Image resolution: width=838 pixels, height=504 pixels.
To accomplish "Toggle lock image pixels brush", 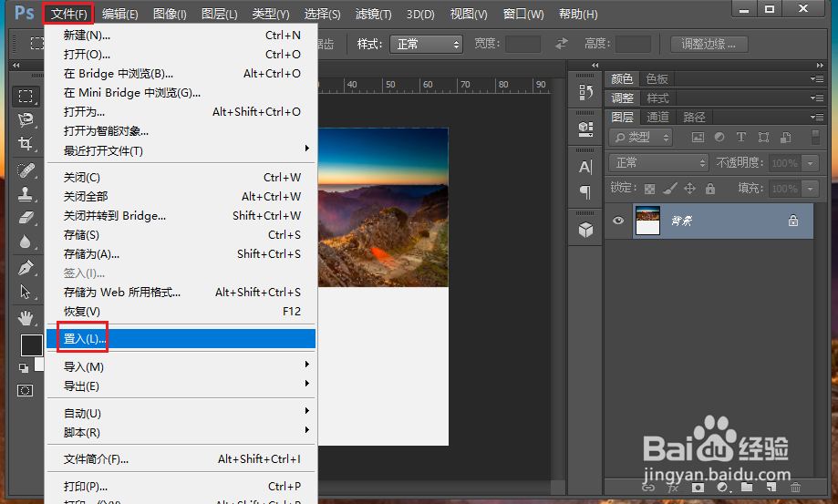I will click(x=669, y=189).
